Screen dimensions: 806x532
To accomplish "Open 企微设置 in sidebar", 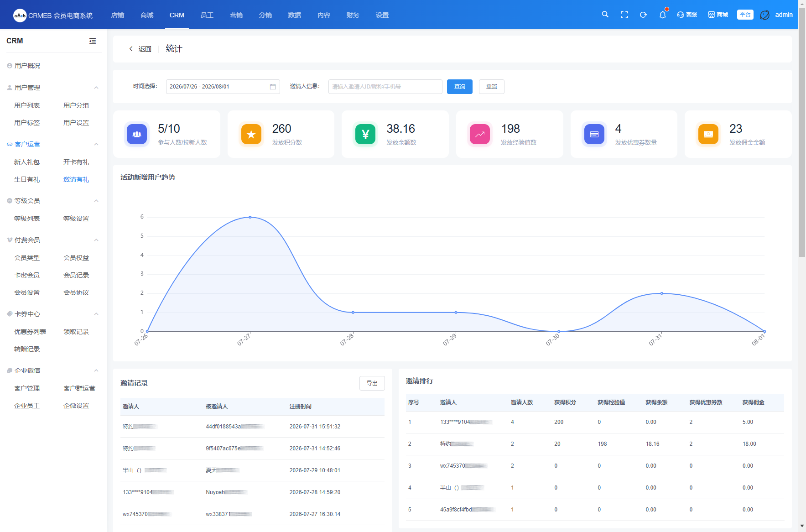I will (76, 406).
